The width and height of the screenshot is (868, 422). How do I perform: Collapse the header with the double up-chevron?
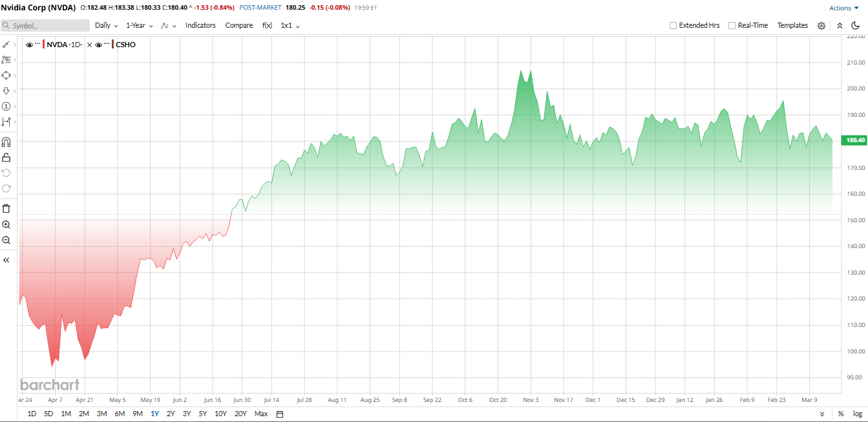point(840,26)
